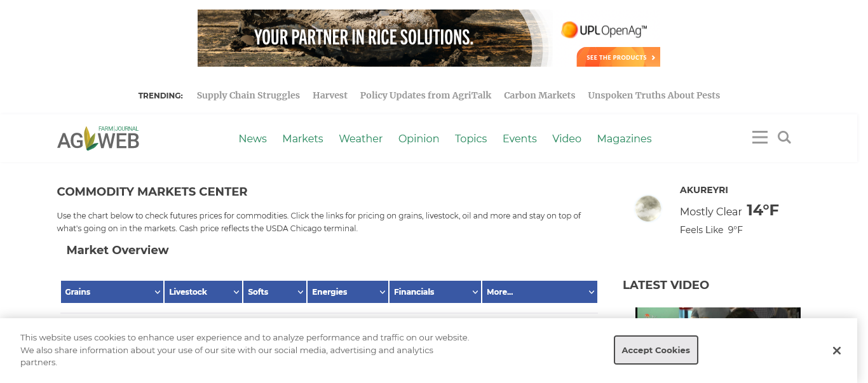Image resolution: width=868 pixels, height=383 pixels.
Task: Expand the Grains dropdown
Action: click(x=112, y=292)
